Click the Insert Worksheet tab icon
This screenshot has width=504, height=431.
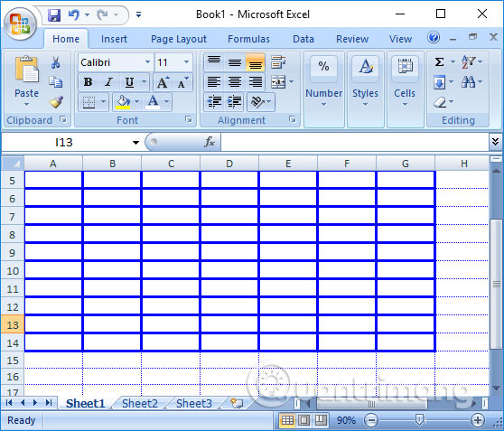click(x=237, y=403)
